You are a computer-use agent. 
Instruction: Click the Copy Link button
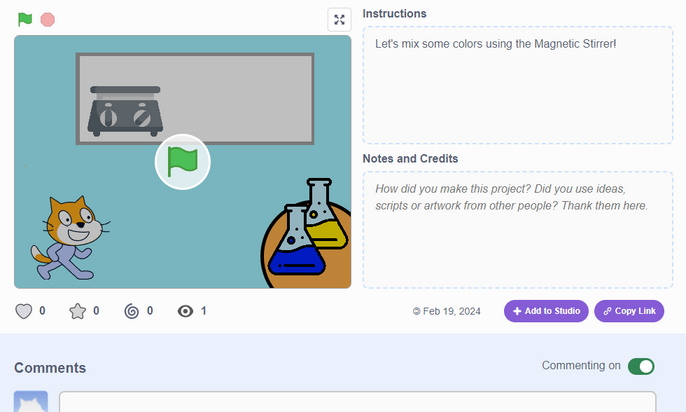click(629, 311)
